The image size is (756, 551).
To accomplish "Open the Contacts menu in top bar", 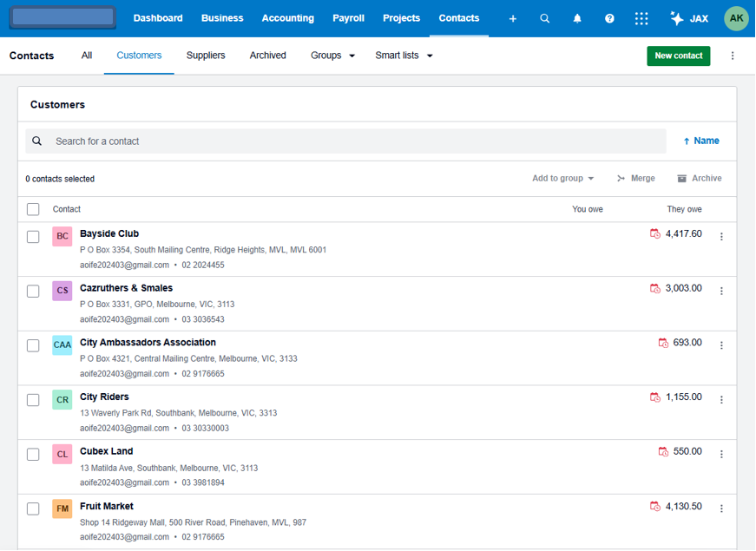I will coord(458,18).
